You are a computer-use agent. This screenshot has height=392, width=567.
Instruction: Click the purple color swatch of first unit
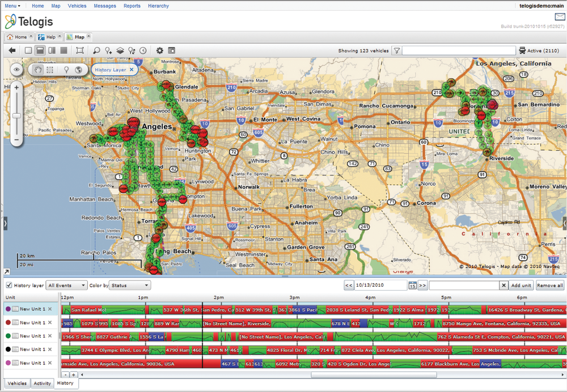point(8,309)
